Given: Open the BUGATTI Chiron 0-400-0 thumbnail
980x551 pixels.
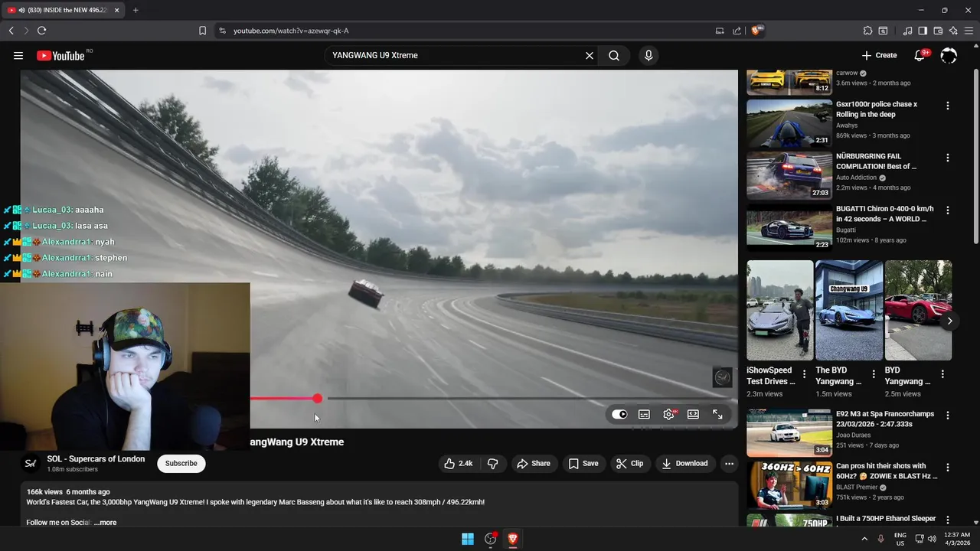Looking at the screenshot, I should (x=789, y=227).
